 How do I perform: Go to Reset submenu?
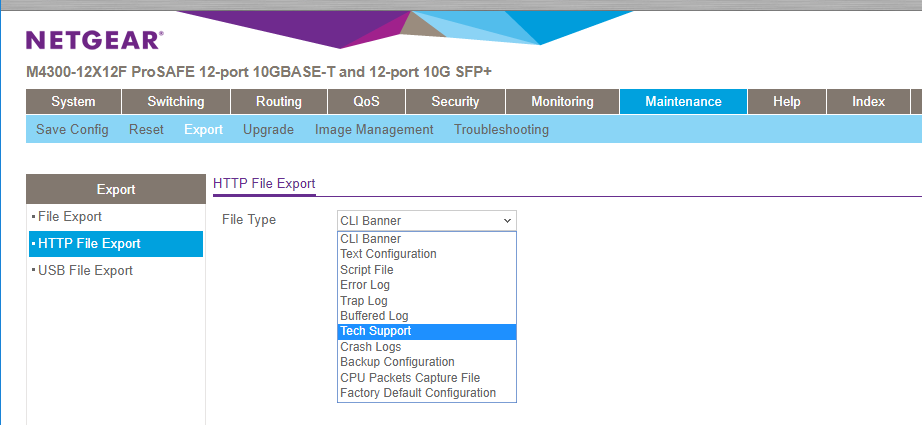pyautogui.click(x=146, y=129)
